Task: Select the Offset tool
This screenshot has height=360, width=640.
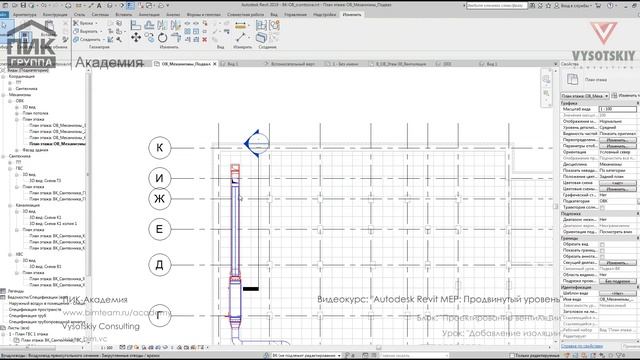Action: click(149, 25)
